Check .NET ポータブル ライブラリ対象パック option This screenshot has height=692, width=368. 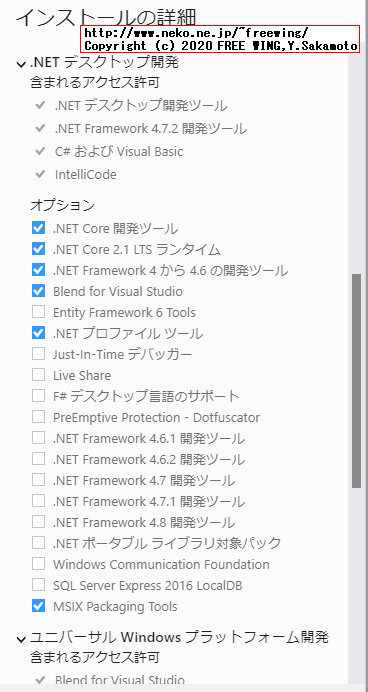(38, 543)
